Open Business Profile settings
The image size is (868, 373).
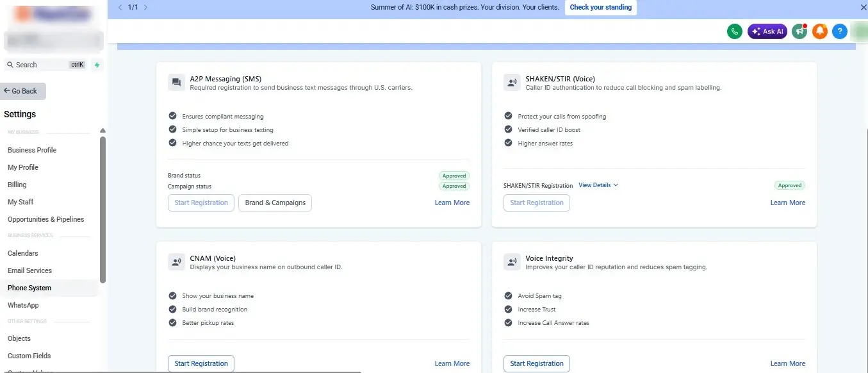[32, 150]
